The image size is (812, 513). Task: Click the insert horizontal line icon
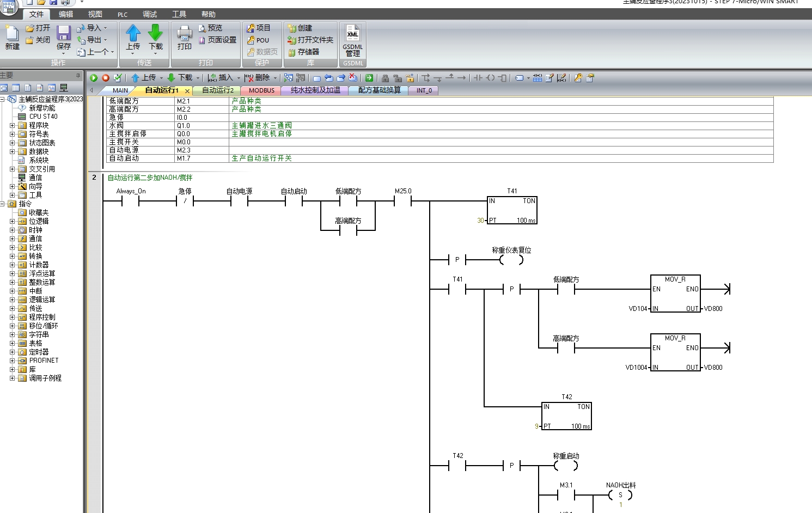462,78
